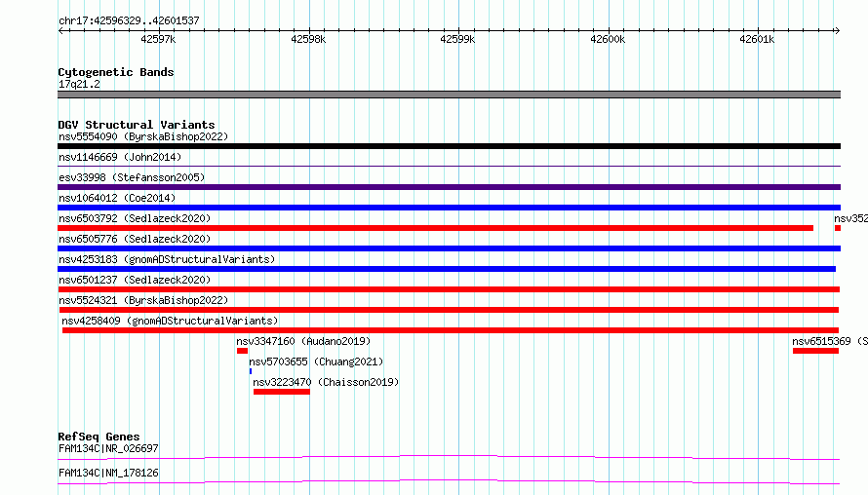Select the blue nsv4253183 variant bar
Screen dimensions: 868x495
pos(447,269)
